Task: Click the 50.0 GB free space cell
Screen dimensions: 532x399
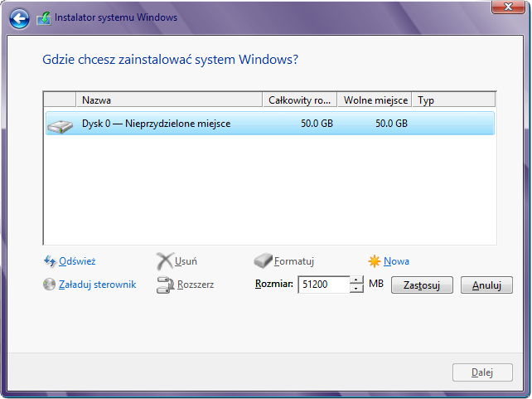Action: (391, 124)
